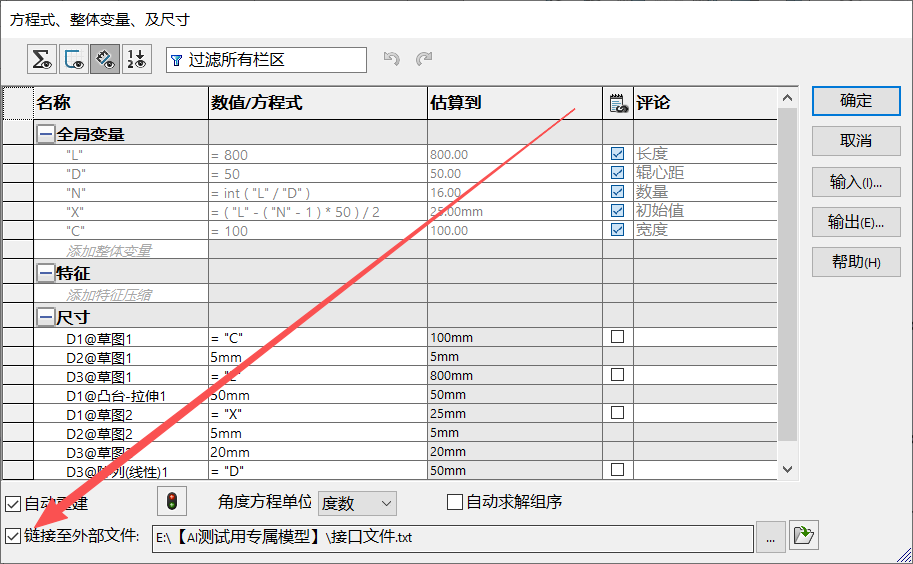Click the scrollbar up arrow
Viewport: 913px width, 564px height.
(787, 98)
